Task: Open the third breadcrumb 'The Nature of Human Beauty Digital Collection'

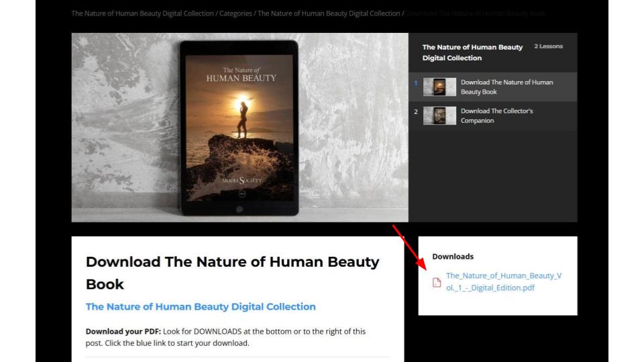Action: pyautogui.click(x=329, y=13)
